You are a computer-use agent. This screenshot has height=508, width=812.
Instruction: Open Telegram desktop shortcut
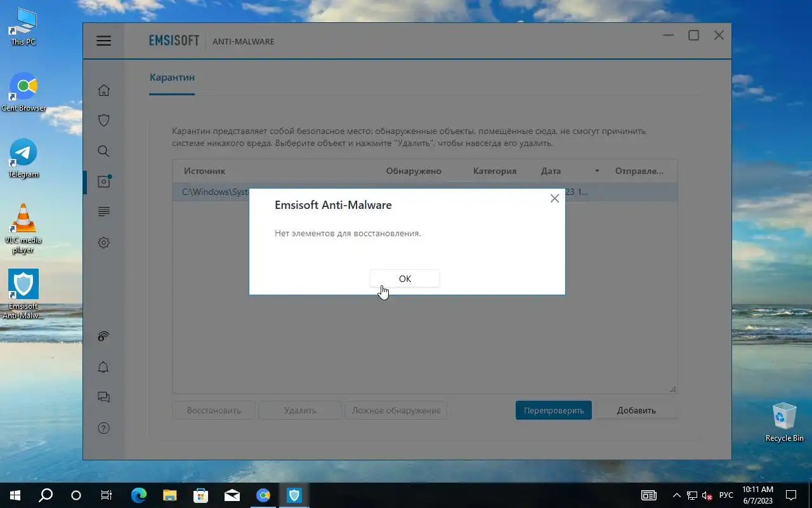[23, 159]
